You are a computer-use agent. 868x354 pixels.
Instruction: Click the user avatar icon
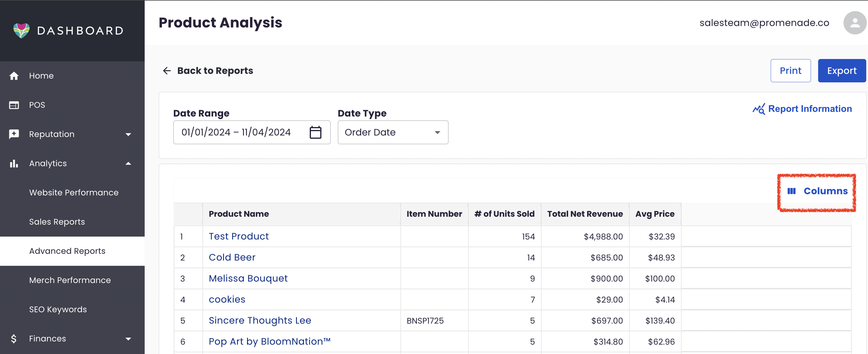854,22
